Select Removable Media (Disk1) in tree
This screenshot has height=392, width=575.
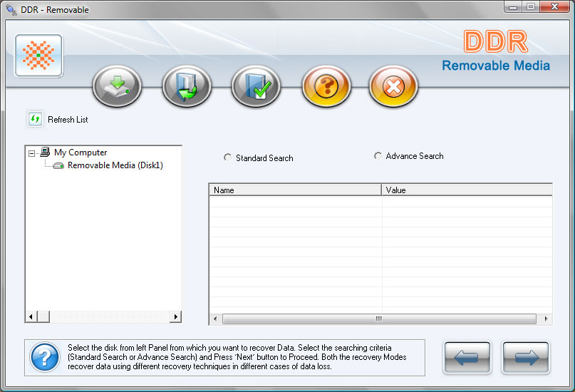(115, 165)
